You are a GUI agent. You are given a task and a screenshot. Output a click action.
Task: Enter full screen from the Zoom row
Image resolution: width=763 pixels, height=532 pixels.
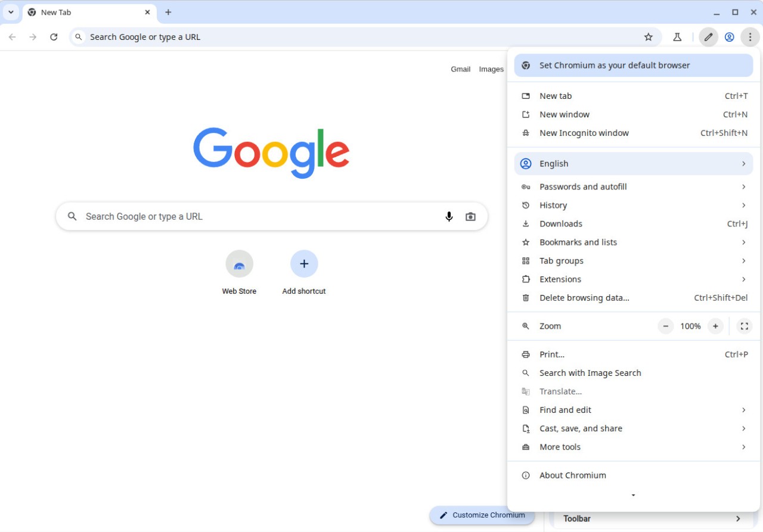744,326
